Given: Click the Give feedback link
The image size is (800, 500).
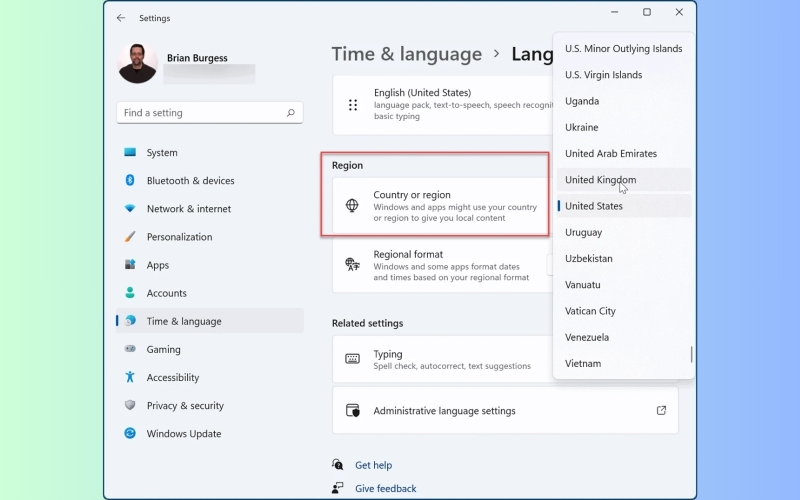Looking at the screenshot, I should coord(386,488).
